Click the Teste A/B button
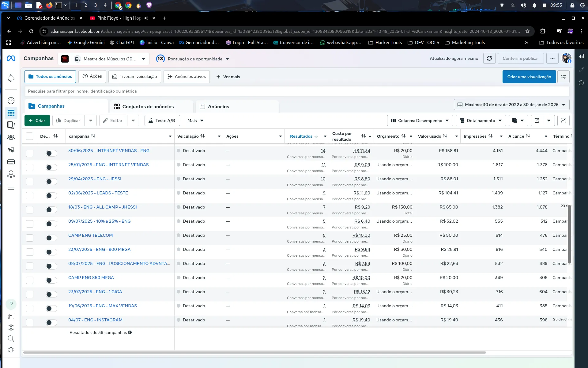Viewport: 588px width, 368px height. tap(162, 121)
